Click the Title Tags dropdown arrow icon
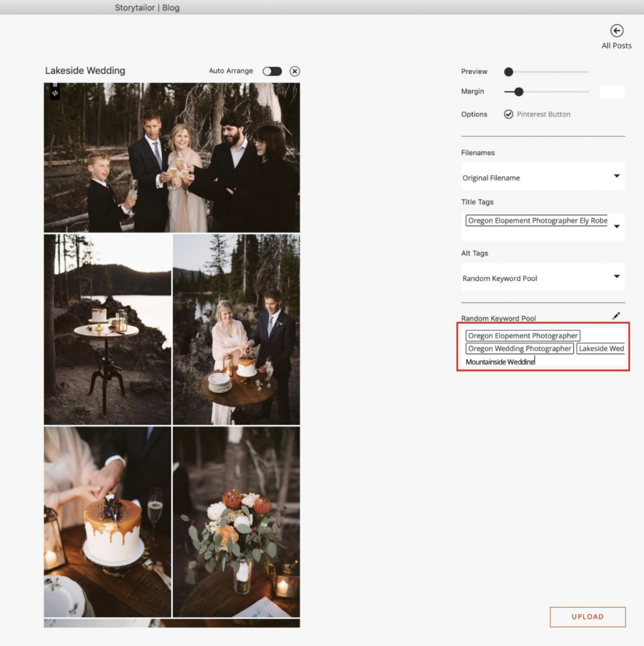 [x=616, y=227]
